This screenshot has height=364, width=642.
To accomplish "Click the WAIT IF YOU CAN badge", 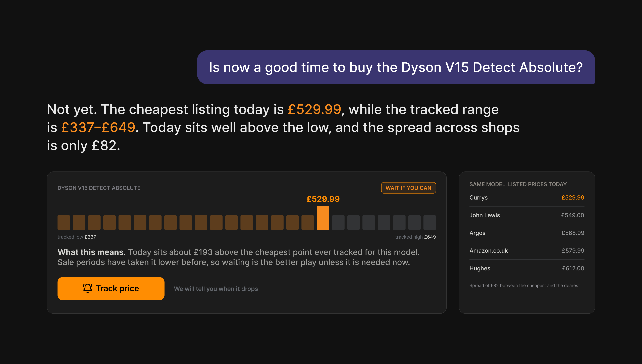I will (408, 188).
